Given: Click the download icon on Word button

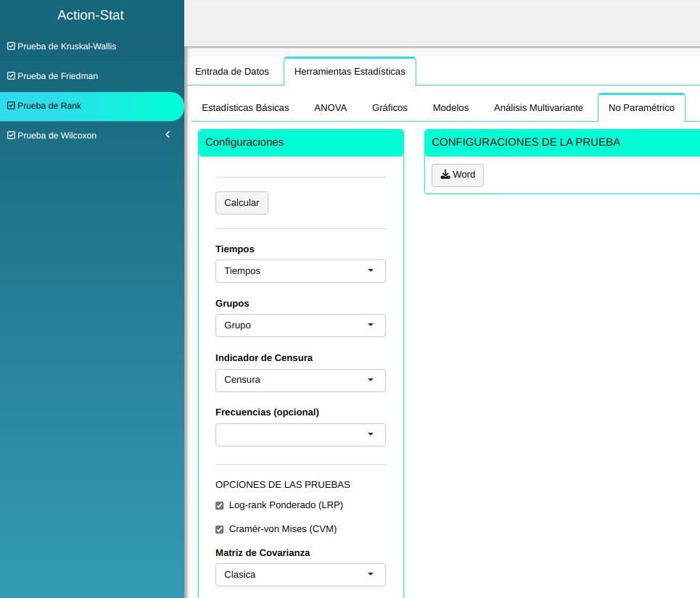Looking at the screenshot, I should [x=445, y=175].
